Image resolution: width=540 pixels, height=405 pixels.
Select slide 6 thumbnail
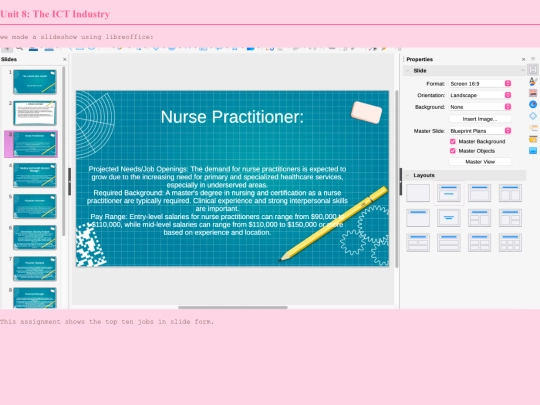[x=35, y=237]
